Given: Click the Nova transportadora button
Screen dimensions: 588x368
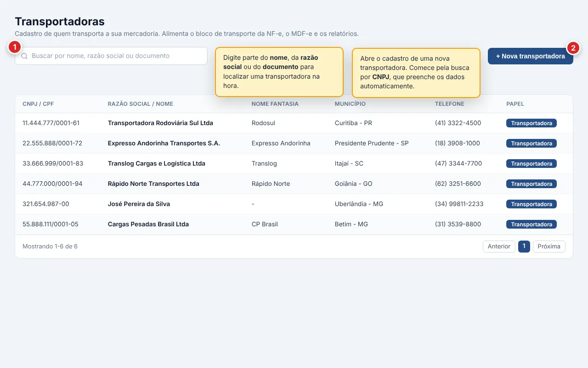Looking at the screenshot, I should (x=531, y=56).
